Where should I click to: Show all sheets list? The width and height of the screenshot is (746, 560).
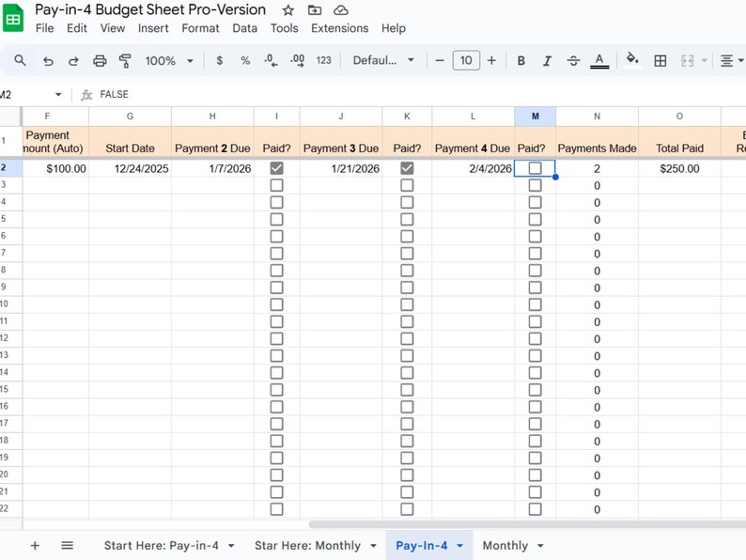tap(67, 545)
